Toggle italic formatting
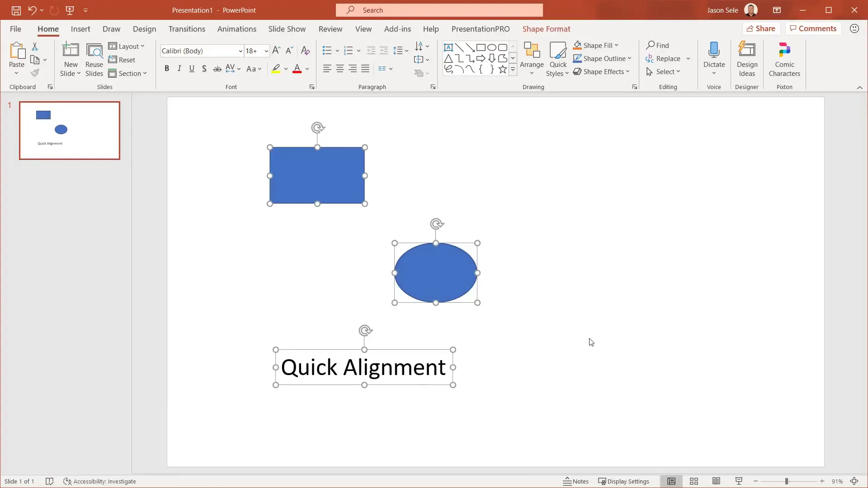The height and width of the screenshot is (488, 868). tap(179, 69)
